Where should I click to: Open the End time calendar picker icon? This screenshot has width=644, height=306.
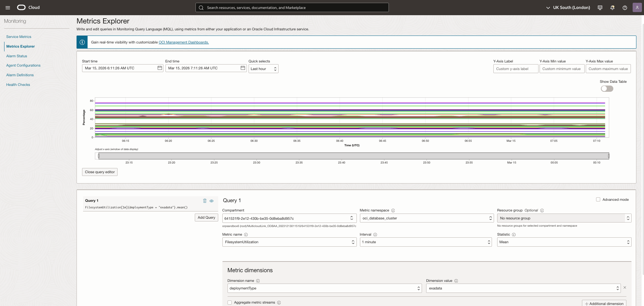[x=243, y=68]
